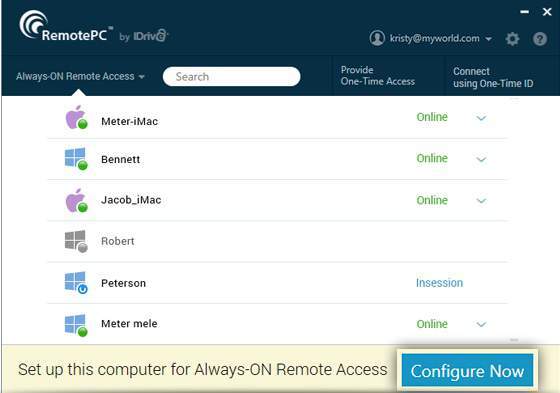
Task: Select the Peterson in-session Windows icon
Action: (76, 283)
